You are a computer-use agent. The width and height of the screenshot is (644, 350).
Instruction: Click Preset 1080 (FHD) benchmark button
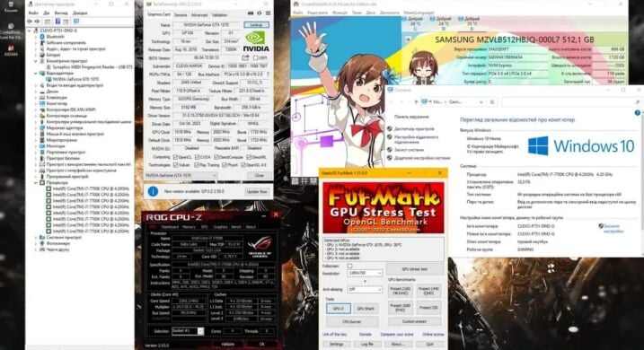pos(401,308)
